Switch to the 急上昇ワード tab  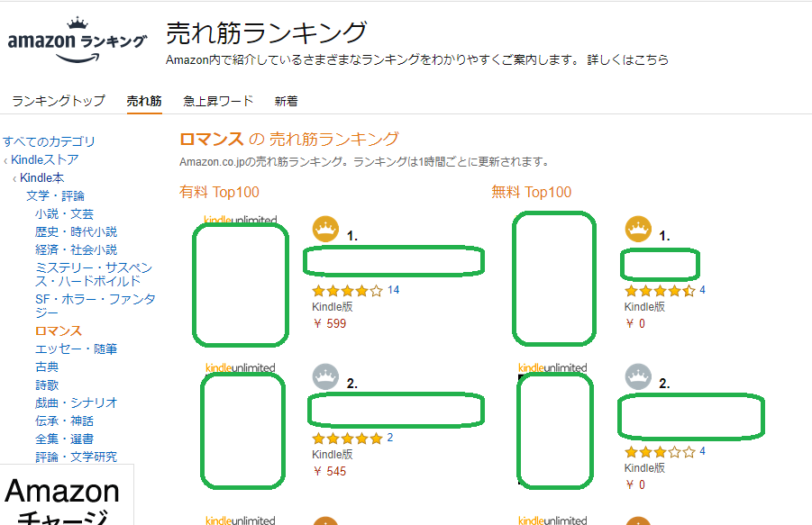[218, 101]
